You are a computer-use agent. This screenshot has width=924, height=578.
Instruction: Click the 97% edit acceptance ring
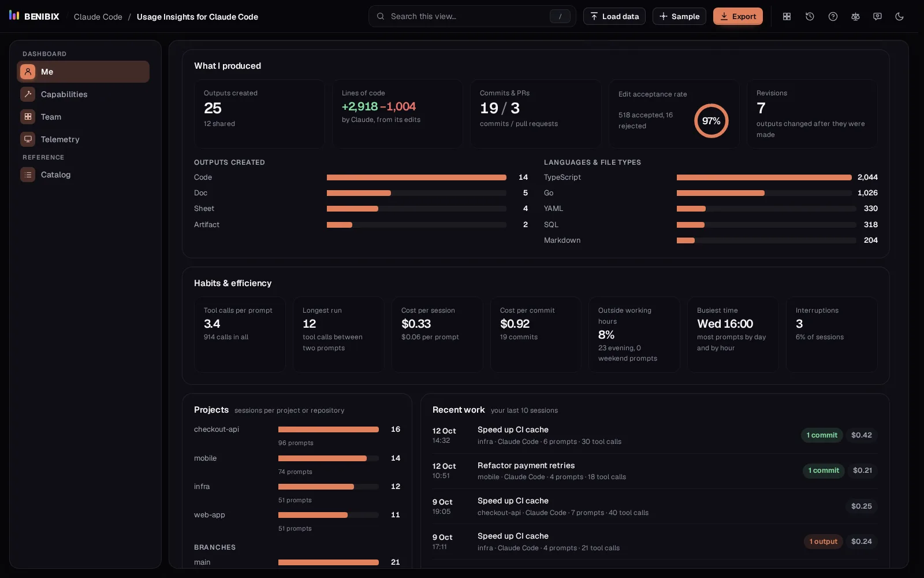click(711, 121)
